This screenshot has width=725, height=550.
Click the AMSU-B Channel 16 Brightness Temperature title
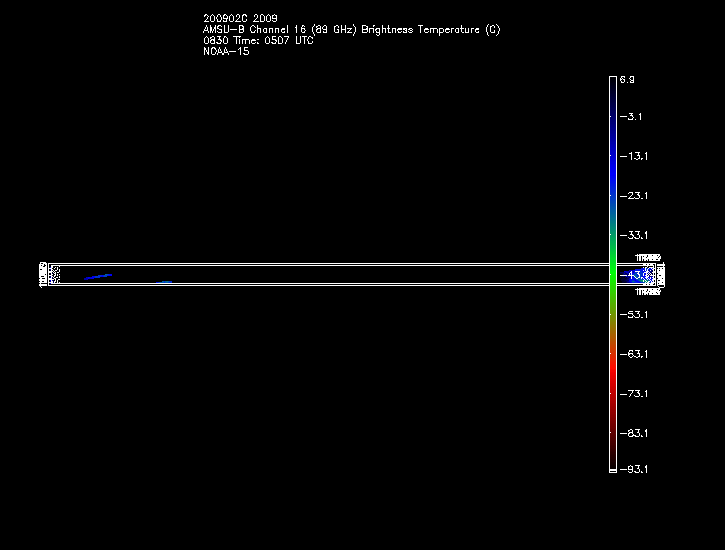(x=351, y=30)
